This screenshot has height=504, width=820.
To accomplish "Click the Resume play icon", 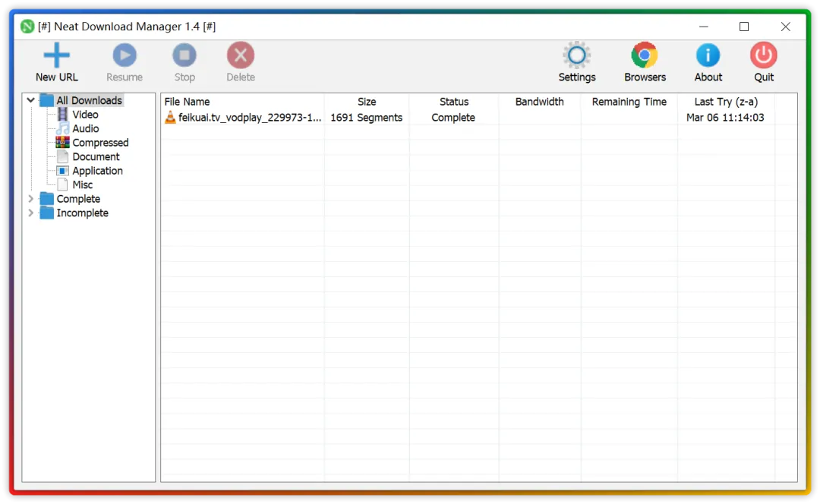I will click(125, 55).
